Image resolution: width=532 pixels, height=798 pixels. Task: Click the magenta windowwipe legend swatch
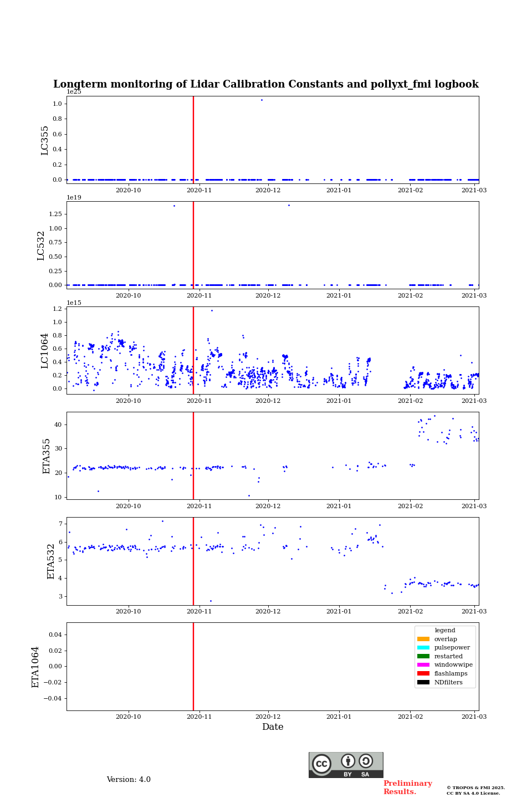click(423, 665)
